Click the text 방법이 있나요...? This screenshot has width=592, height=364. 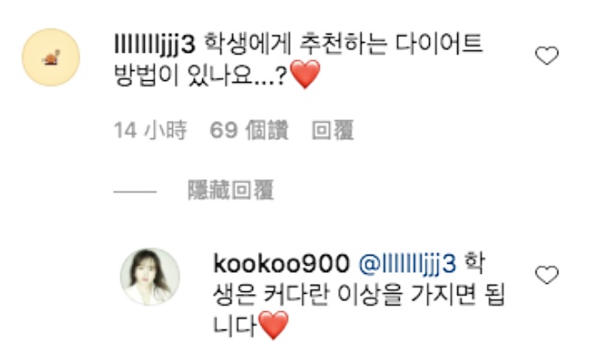coord(200,76)
